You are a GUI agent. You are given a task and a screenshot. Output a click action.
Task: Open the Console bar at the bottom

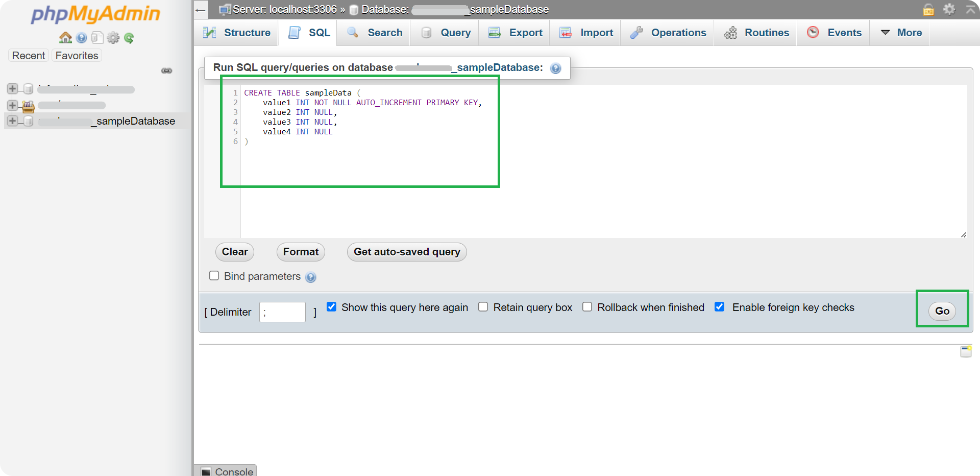tap(227, 471)
